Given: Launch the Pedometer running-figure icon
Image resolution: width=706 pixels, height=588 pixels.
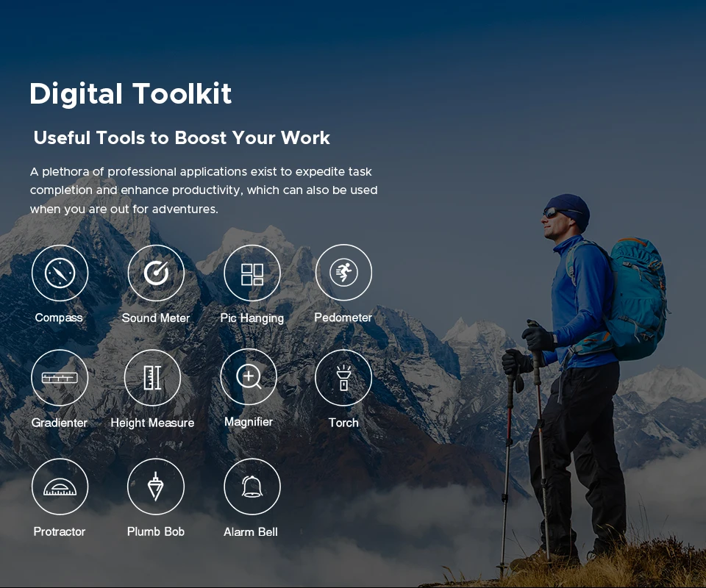Looking at the screenshot, I should pos(343,273).
